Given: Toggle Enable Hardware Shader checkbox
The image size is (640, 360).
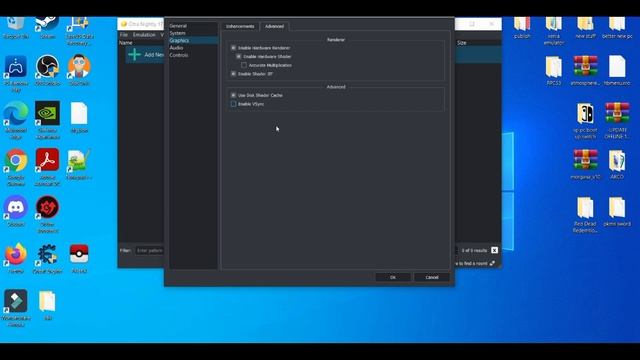Looking at the screenshot, I should click(x=239, y=56).
